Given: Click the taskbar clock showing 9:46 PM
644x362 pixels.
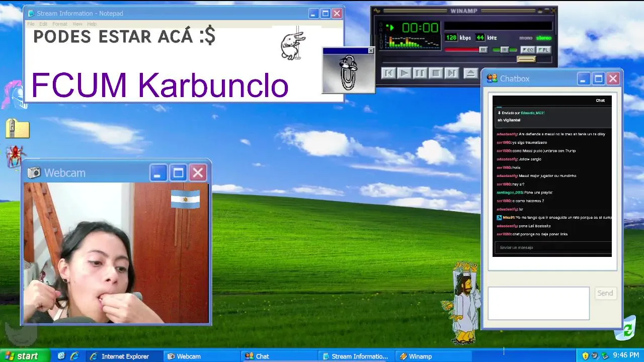Looking at the screenshot, I should [x=626, y=355].
